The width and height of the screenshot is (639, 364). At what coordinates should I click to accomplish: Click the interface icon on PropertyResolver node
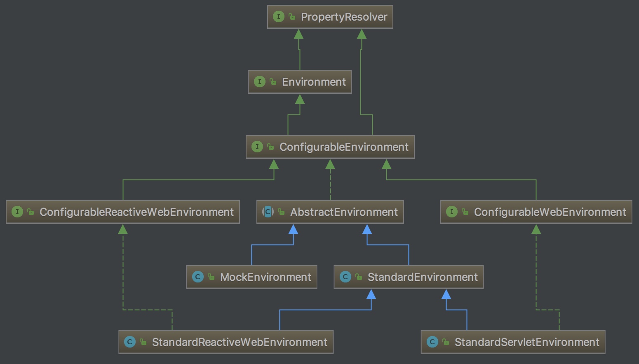tap(279, 17)
